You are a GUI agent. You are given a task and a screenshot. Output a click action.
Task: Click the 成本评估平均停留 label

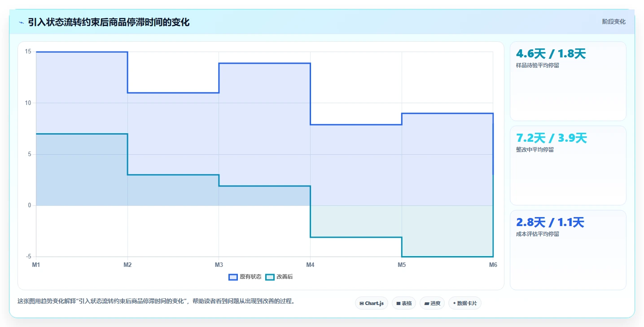[538, 234]
